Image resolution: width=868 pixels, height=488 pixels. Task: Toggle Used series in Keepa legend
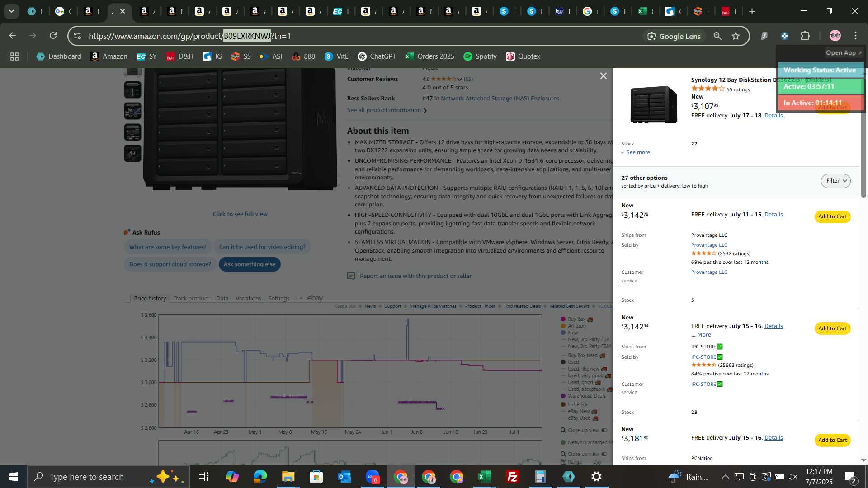570,362
